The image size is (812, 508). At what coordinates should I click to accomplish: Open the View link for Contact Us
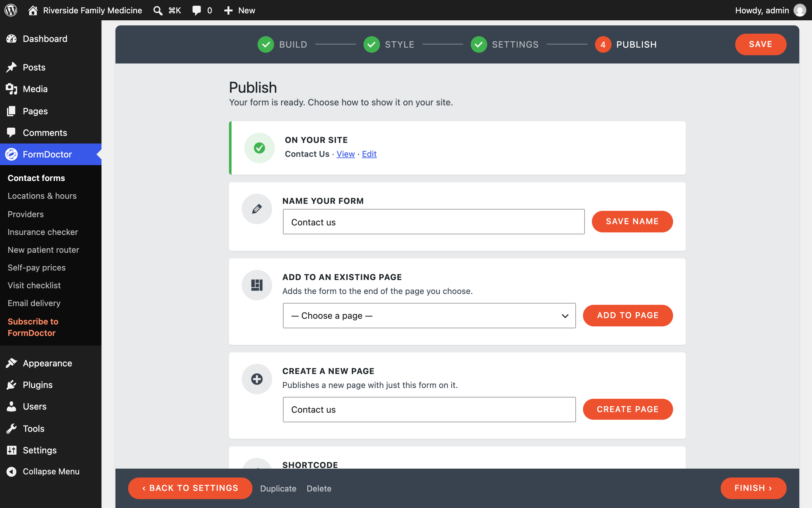346,154
